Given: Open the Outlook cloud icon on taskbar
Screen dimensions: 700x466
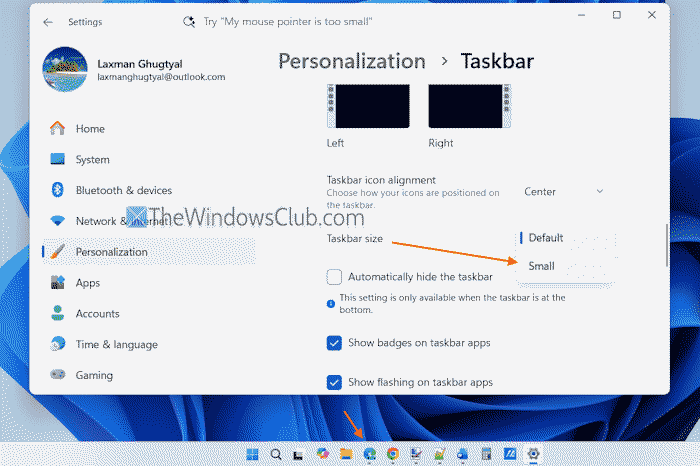Looking at the screenshot, I should pyautogui.click(x=462, y=454).
